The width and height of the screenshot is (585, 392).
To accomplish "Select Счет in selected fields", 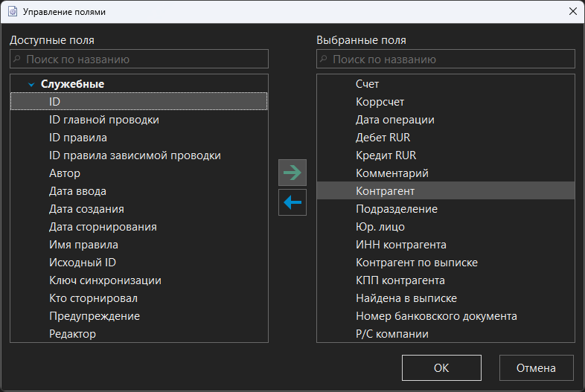I will 368,84.
